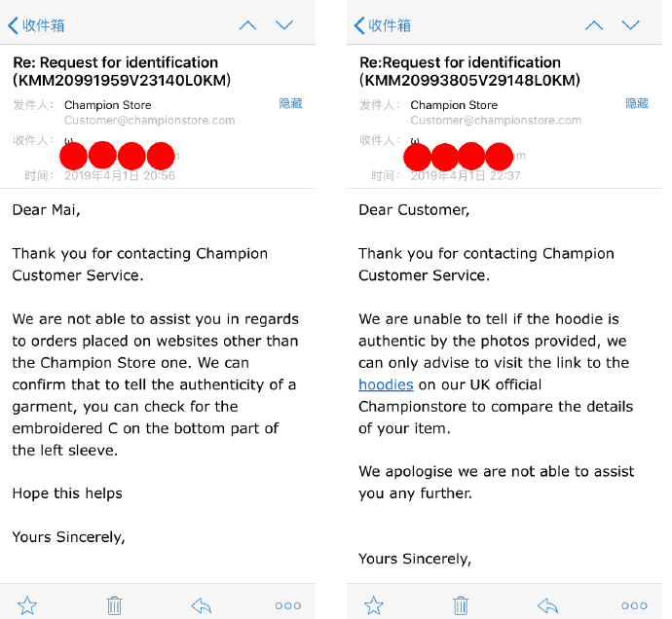Go back to 收件箱 in the right email
Viewport: 672px width, 619px height.
[x=383, y=25]
